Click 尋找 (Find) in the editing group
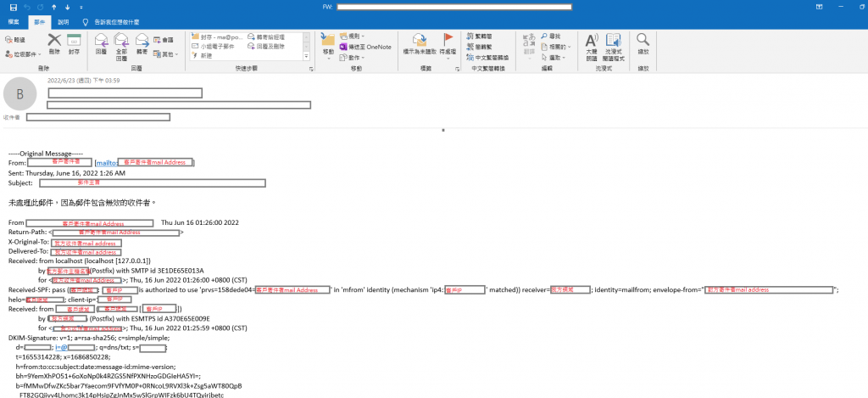Image resolution: width=868 pixels, height=398 pixels. pyautogui.click(x=551, y=36)
